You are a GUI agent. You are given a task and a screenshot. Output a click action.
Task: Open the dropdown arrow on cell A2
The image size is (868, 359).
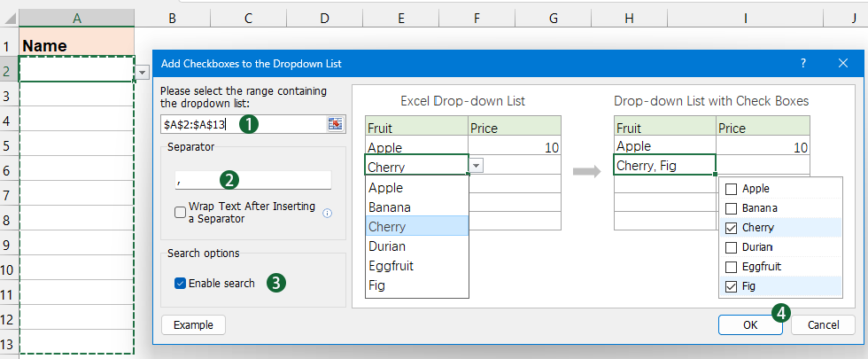[143, 73]
